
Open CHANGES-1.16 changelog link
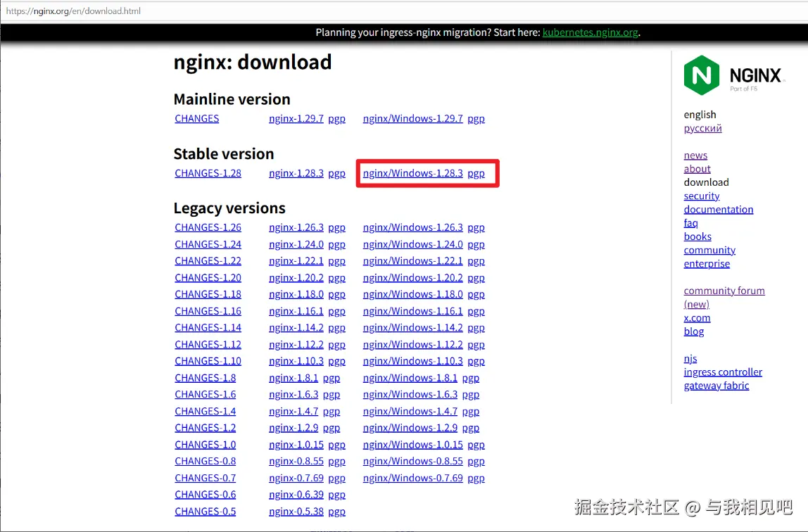click(x=208, y=311)
